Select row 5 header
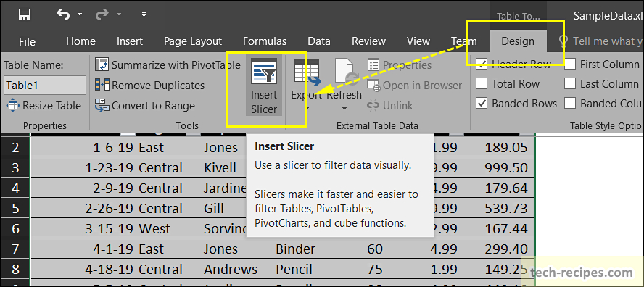 coord(15,208)
